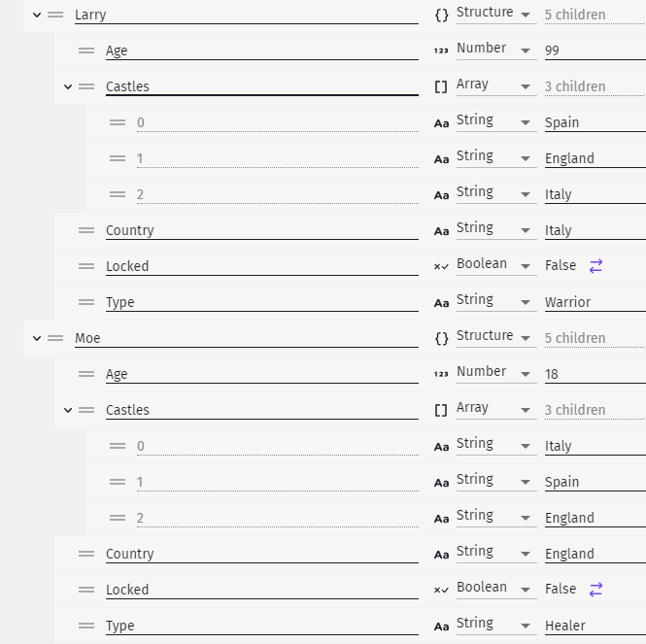Click the Structure braces icon for Larry
This screenshot has height=644, width=646.
click(442, 16)
